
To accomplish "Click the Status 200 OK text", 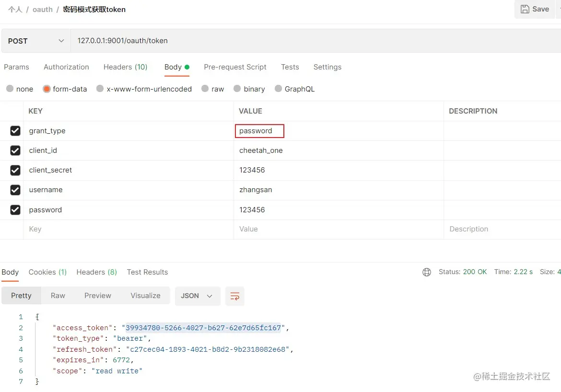I will (x=463, y=272).
